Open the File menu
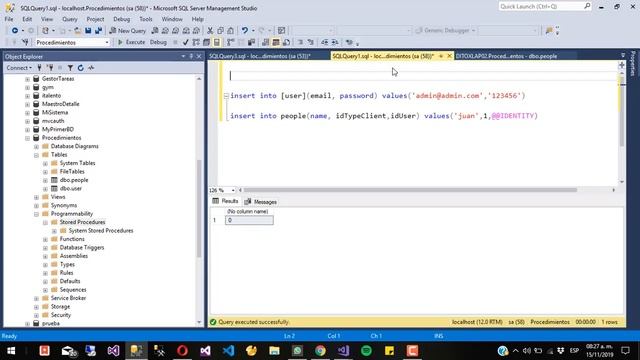Screen dimensions: 640x360 pos(9,19)
